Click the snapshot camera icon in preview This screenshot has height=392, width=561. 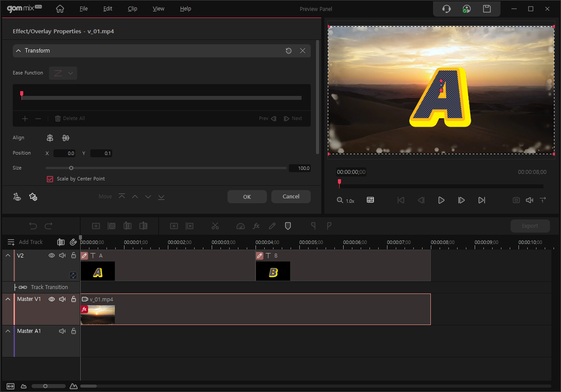point(516,200)
